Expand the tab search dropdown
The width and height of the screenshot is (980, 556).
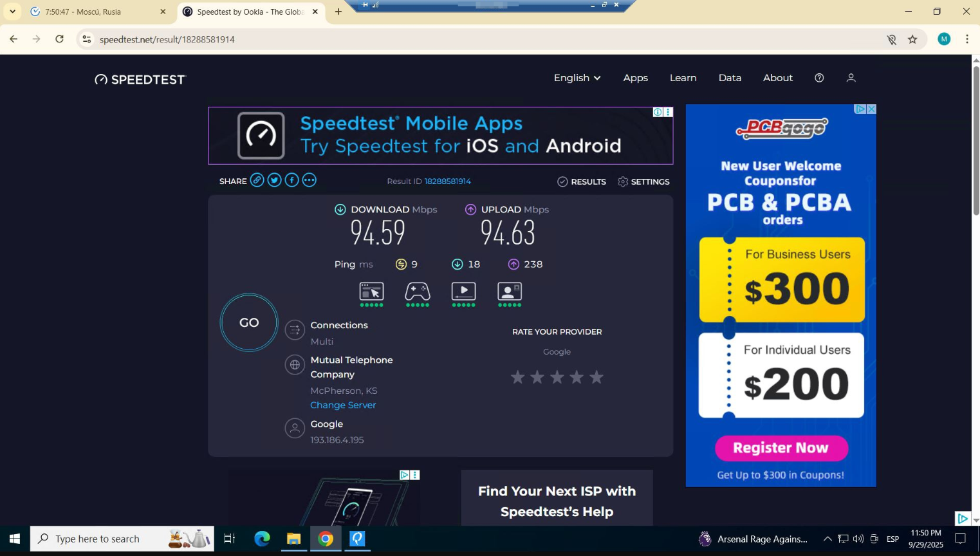[x=12, y=12]
